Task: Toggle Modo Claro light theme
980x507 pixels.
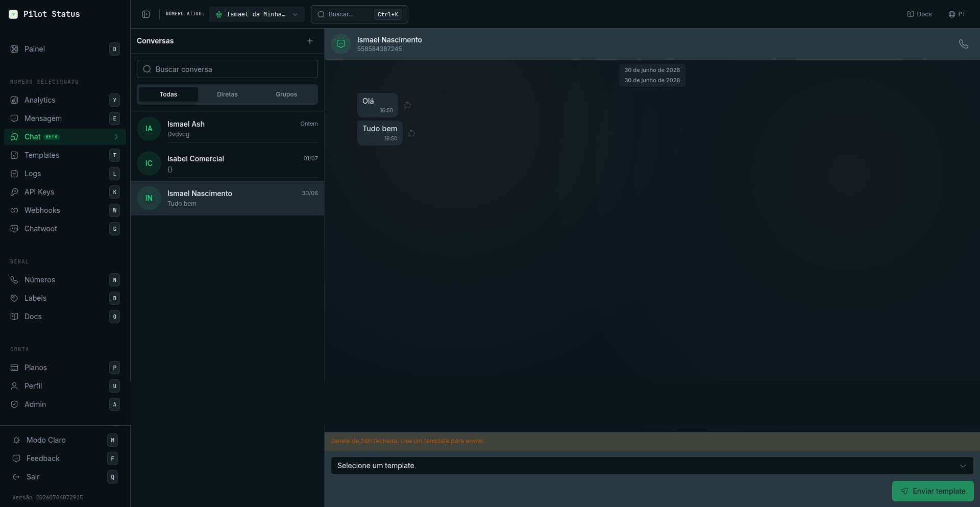Action: tap(64, 440)
